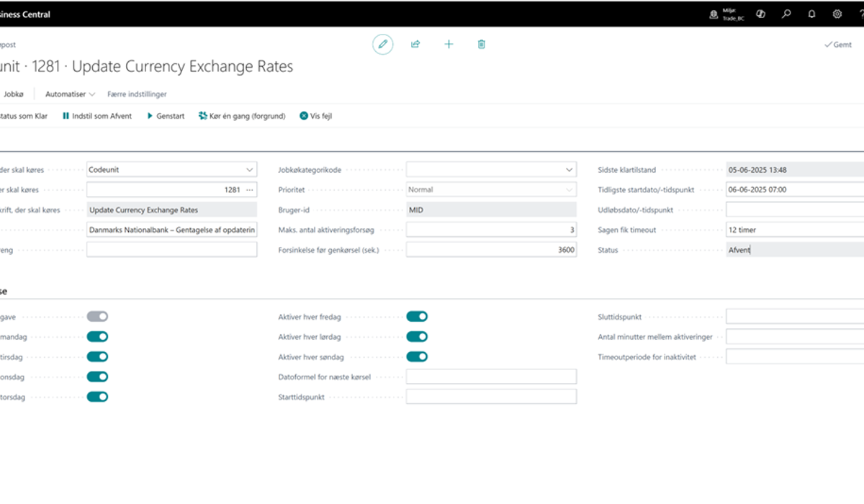Viewport: 864px width, 504px height.
Task: Click Maks. antal aktiveringsforsøg field
Action: pos(491,230)
